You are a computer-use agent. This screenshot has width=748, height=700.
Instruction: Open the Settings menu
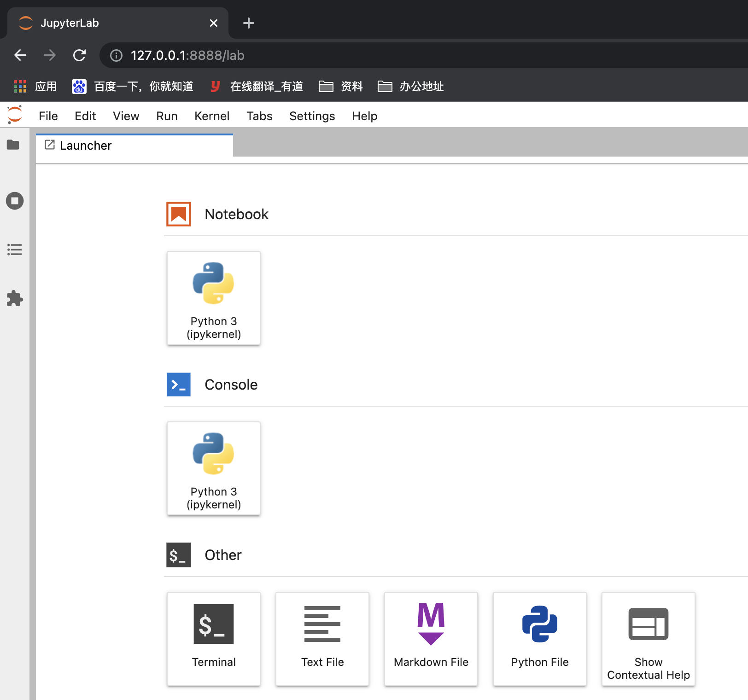pos(312,116)
